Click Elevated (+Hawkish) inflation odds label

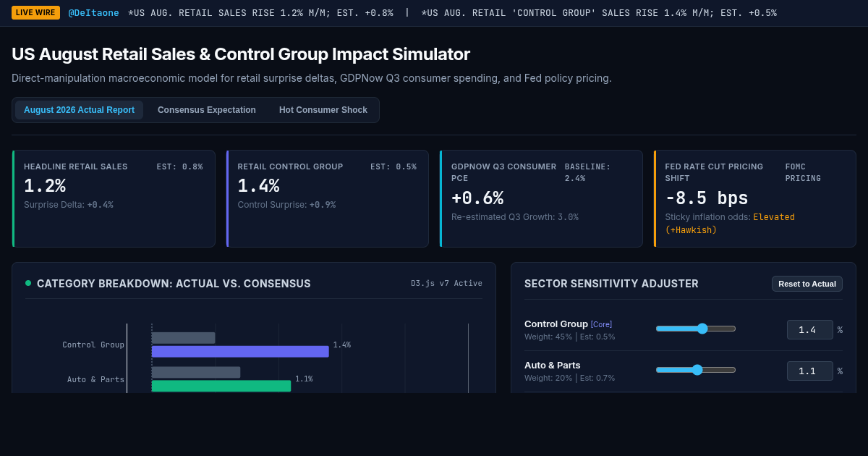(x=730, y=223)
